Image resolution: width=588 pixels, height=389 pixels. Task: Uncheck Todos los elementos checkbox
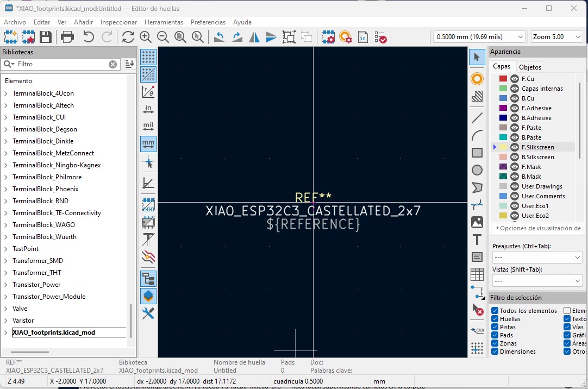495,311
